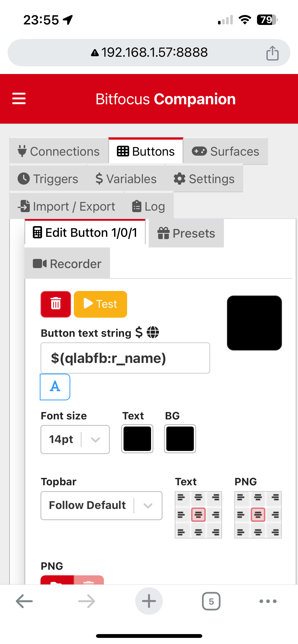This screenshot has width=298, height=644.
Task: Switch to the Connections tab
Action: [59, 151]
